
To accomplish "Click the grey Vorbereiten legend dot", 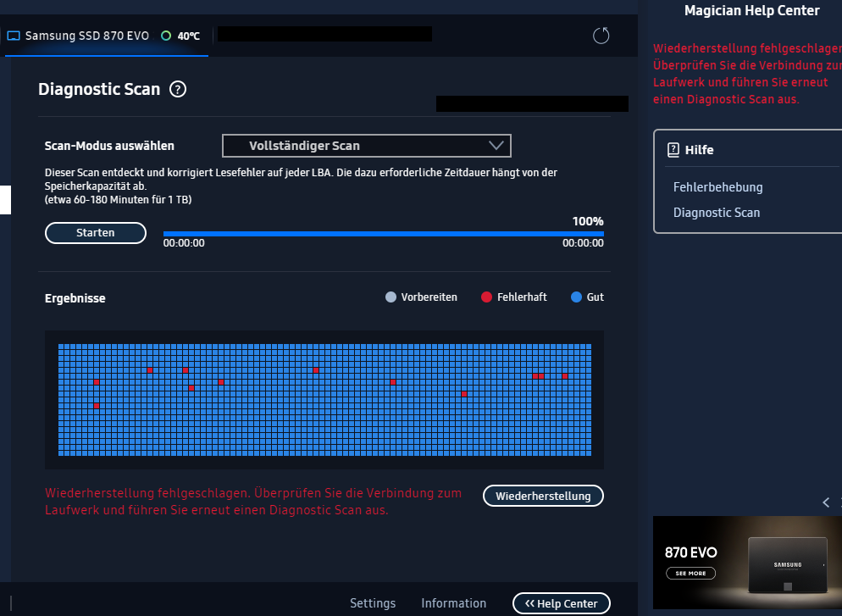I will click(x=391, y=297).
